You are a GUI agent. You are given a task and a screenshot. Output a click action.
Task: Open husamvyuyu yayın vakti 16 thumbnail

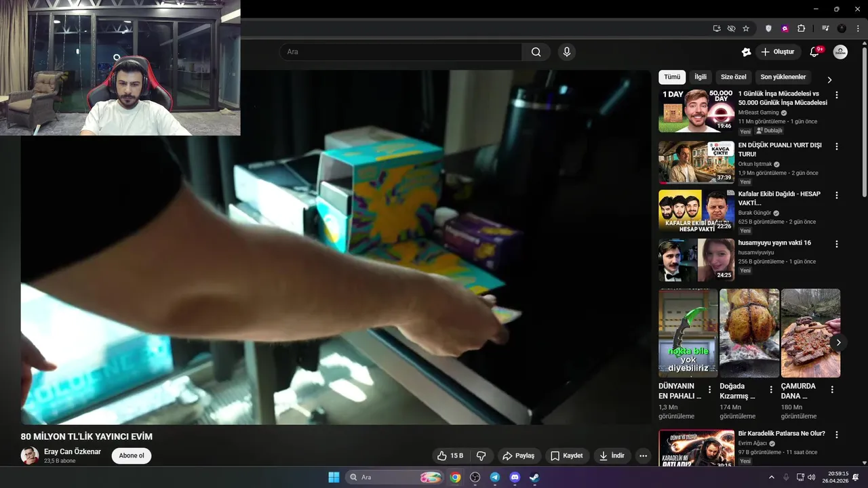[696, 260]
